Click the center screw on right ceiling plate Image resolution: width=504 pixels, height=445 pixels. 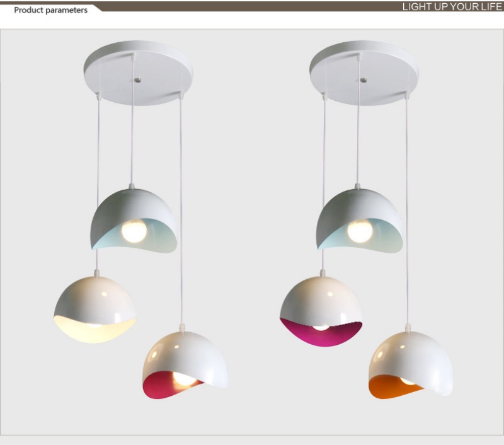coord(363,81)
